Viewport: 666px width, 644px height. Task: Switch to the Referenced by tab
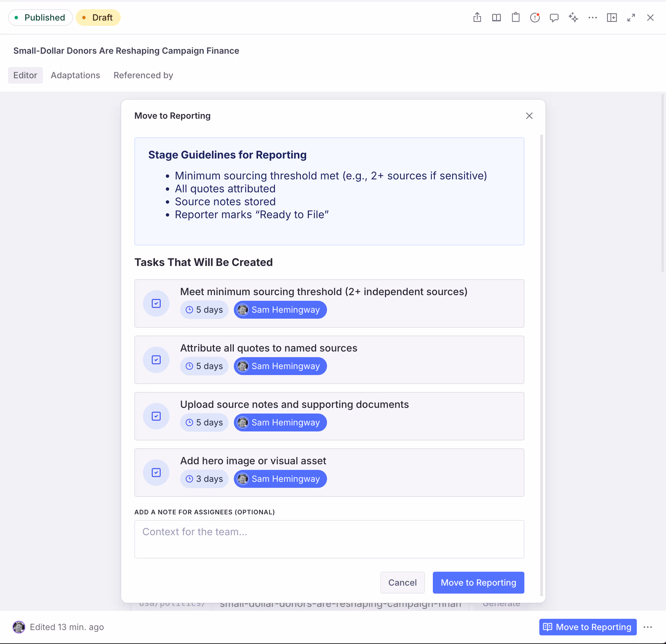[143, 75]
